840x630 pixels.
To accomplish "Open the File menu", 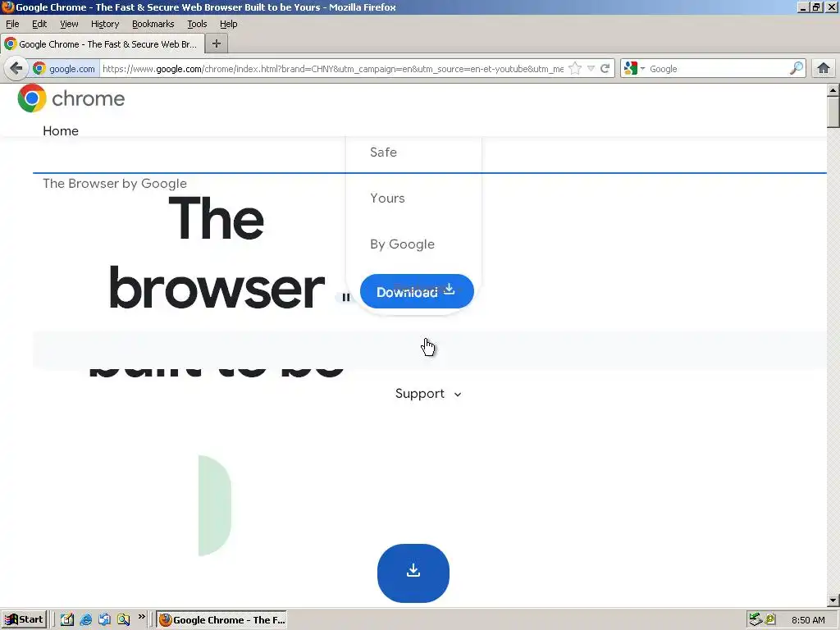I will tap(12, 24).
